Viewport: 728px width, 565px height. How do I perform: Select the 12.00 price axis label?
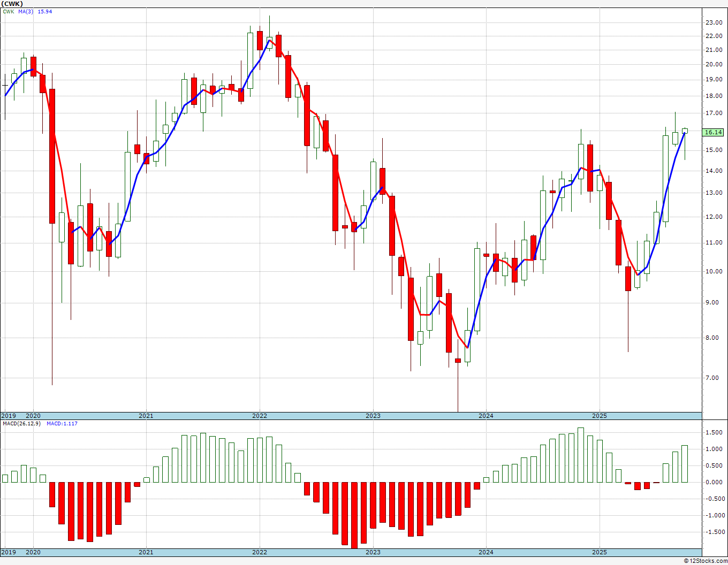(714, 217)
